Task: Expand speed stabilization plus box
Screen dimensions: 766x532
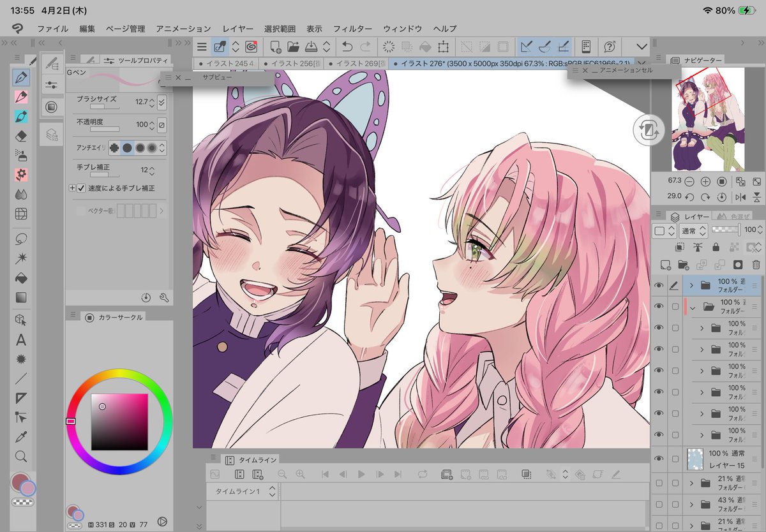Action: (72, 188)
